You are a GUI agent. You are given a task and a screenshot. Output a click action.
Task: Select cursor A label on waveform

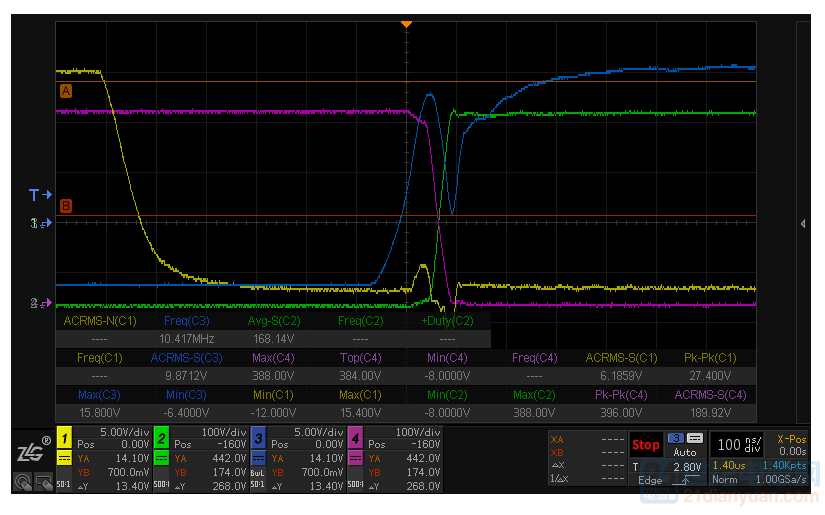coord(66,91)
